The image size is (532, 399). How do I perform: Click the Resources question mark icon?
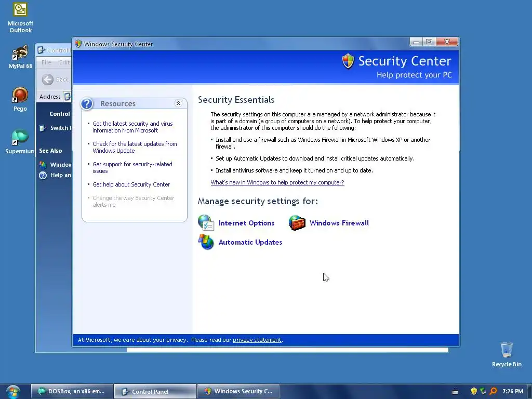87,103
